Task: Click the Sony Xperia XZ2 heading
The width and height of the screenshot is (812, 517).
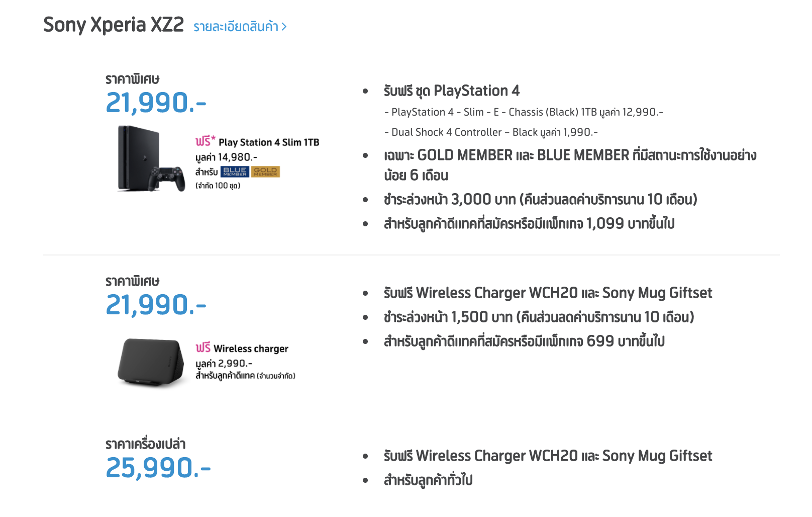Action: [114, 25]
